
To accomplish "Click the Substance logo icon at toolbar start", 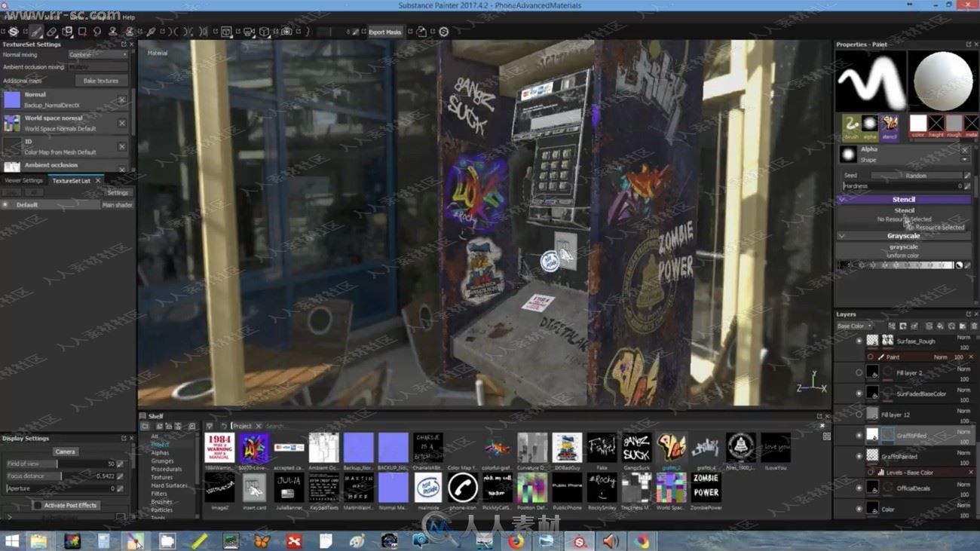I will (x=14, y=32).
